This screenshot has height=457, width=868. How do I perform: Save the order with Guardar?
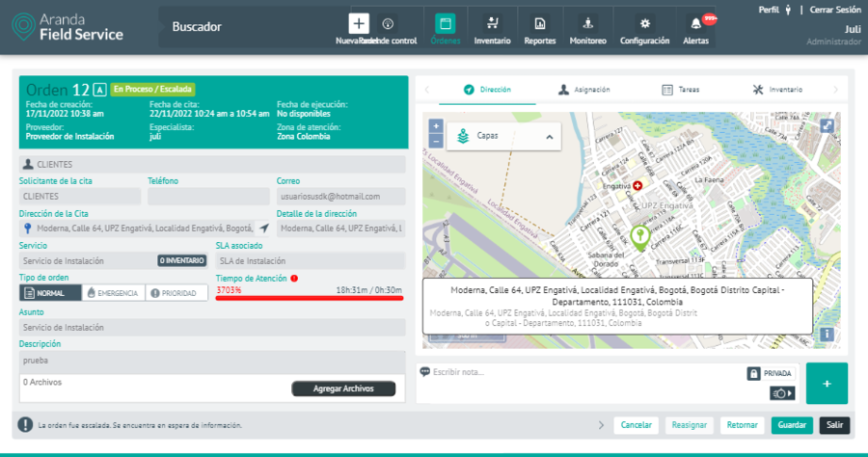pos(792,425)
